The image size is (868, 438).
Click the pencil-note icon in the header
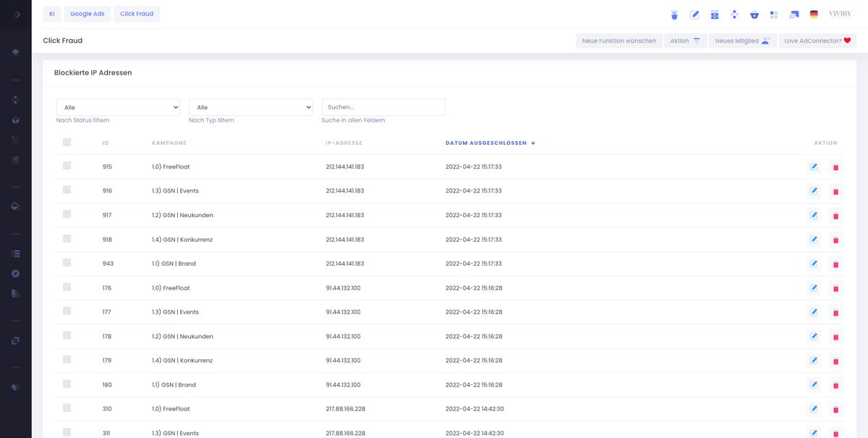coord(695,14)
